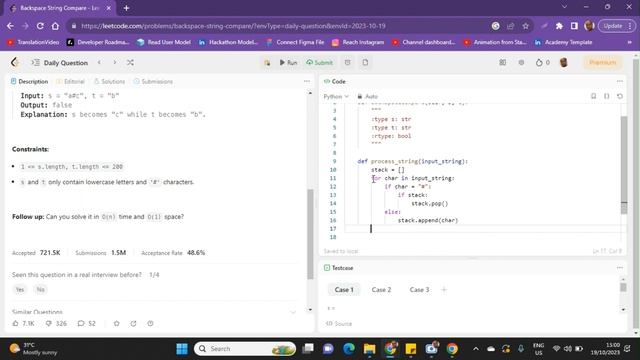Open the problem list panel icon
This screenshot has height=360, width=640.
pos(35,62)
